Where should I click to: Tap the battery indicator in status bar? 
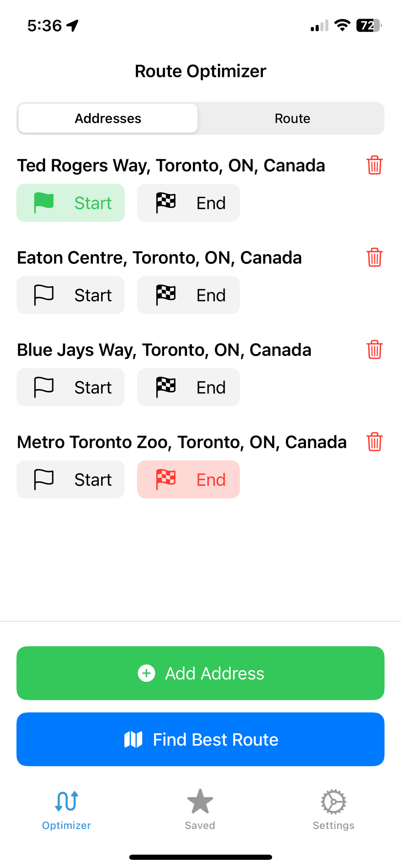(368, 26)
